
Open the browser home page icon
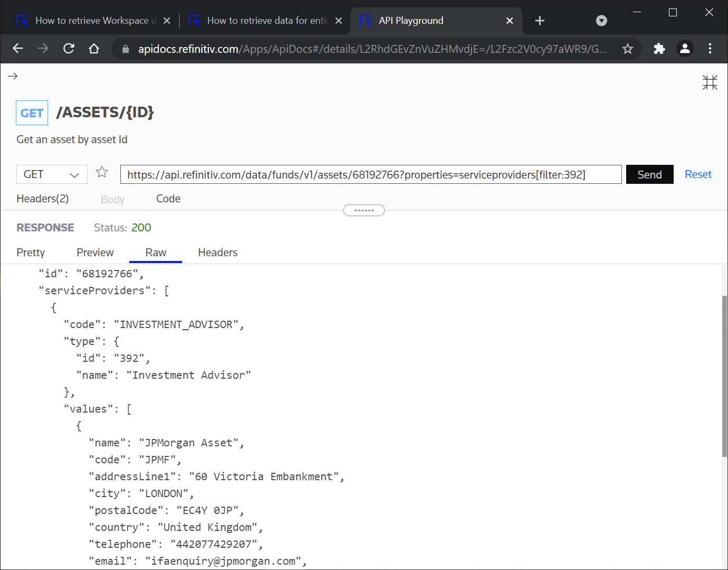[94, 49]
